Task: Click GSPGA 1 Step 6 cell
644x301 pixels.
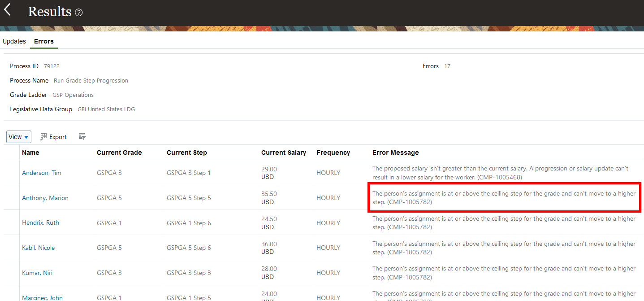Action: pyautogui.click(x=189, y=223)
